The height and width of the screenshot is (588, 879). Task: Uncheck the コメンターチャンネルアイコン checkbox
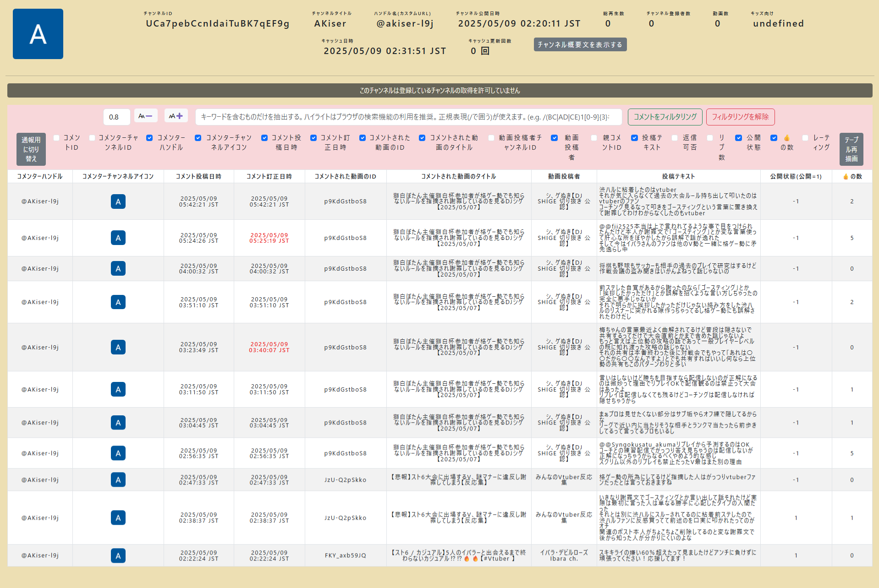click(198, 138)
